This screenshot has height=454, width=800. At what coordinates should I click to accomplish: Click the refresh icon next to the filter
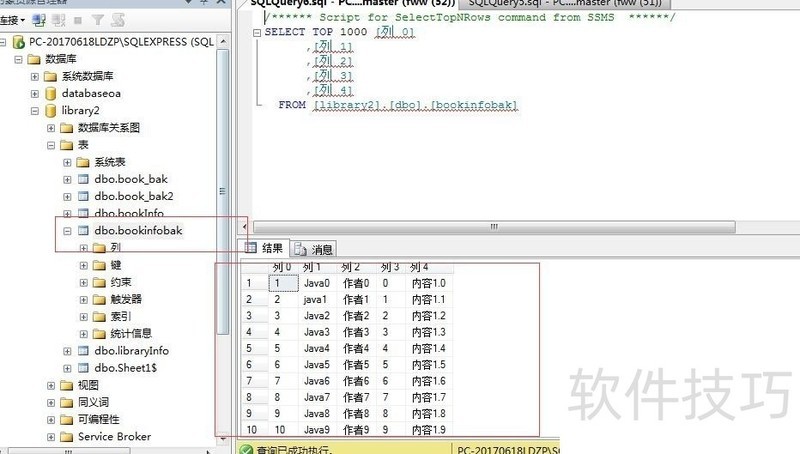point(118,20)
